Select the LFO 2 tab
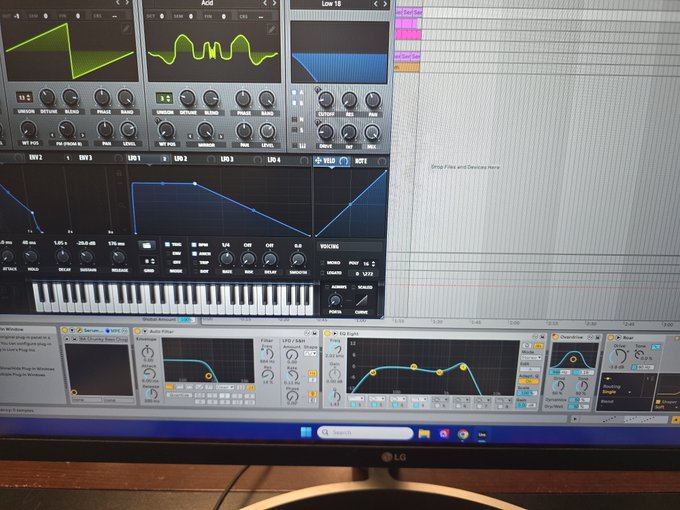This screenshot has width=680, height=510. [180, 159]
